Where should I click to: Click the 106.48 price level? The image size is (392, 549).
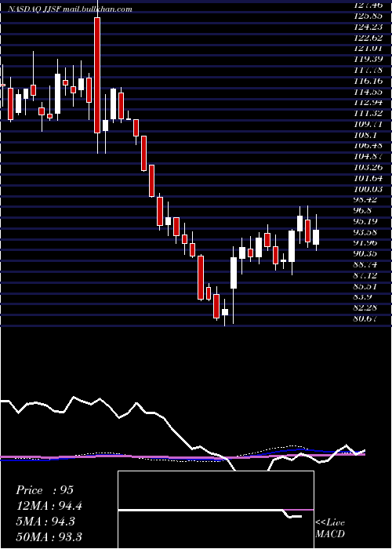point(368,146)
